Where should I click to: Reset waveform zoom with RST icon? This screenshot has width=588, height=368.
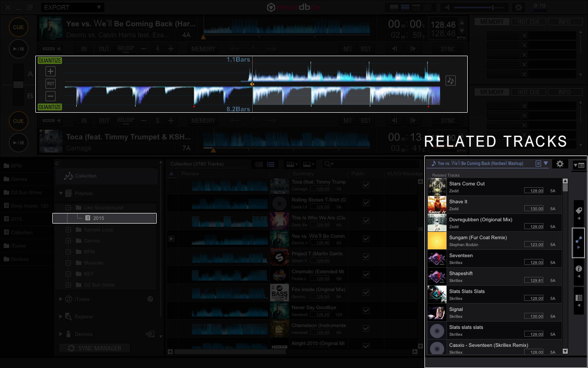[x=51, y=84]
